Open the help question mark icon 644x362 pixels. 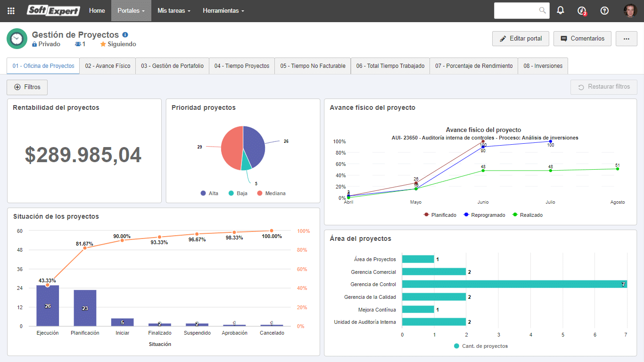pos(604,10)
